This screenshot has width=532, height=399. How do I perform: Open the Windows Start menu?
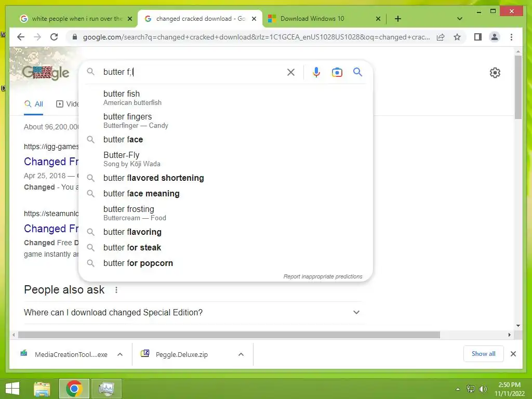point(12,389)
